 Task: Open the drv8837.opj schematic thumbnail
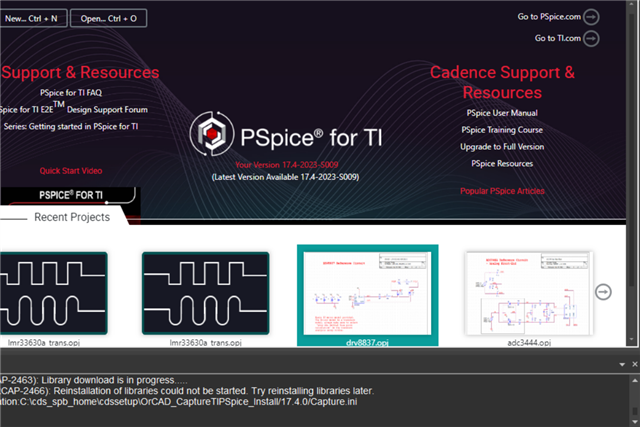point(367,293)
